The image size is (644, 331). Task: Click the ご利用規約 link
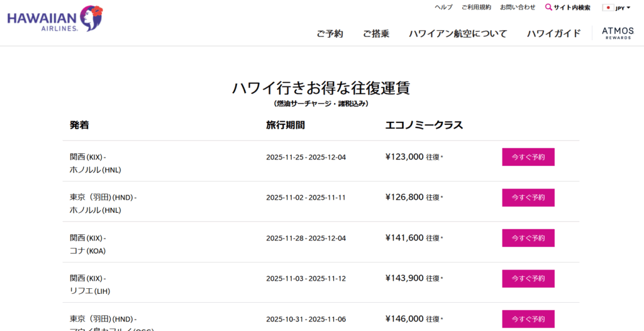click(x=476, y=8)
